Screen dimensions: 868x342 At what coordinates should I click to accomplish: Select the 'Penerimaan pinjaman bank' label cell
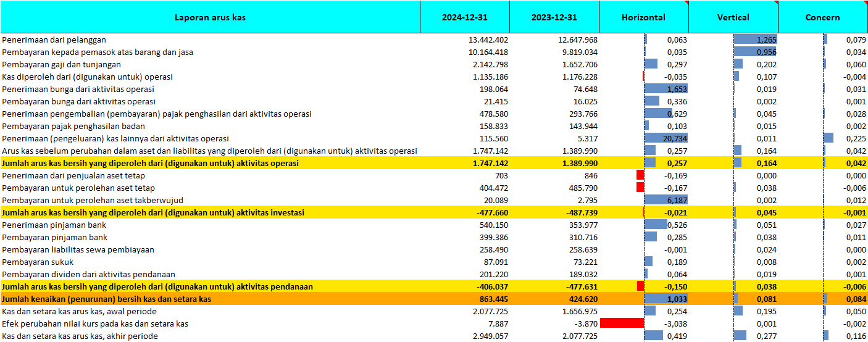click(x=54, y=225)
